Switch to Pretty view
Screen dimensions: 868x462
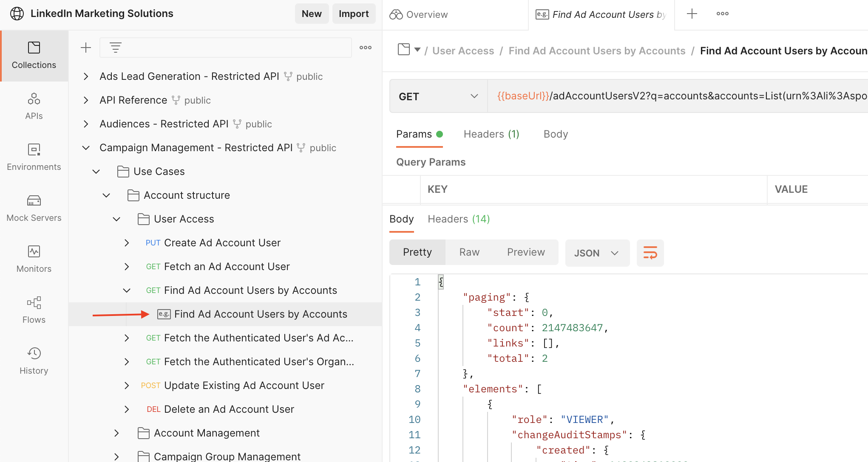(x=417, y=252)
